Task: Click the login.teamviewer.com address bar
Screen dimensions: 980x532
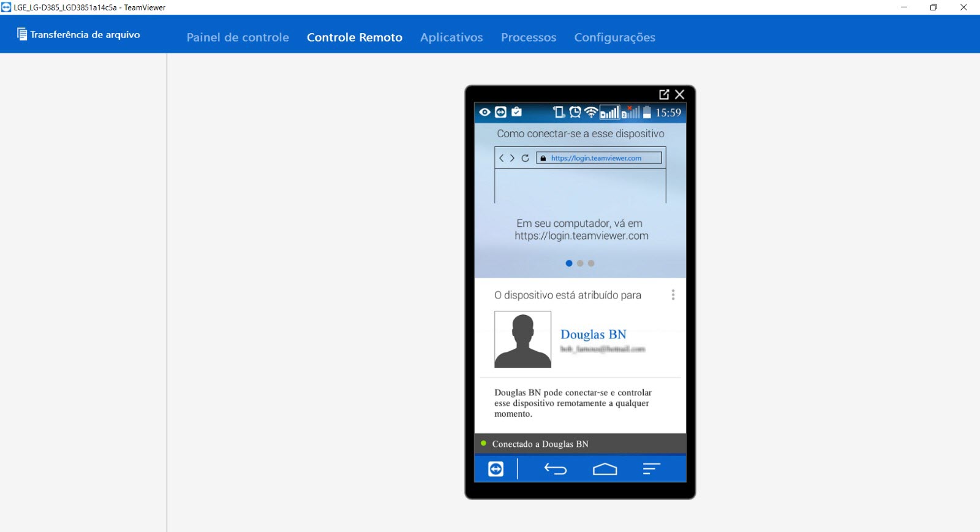Action: 599,158
